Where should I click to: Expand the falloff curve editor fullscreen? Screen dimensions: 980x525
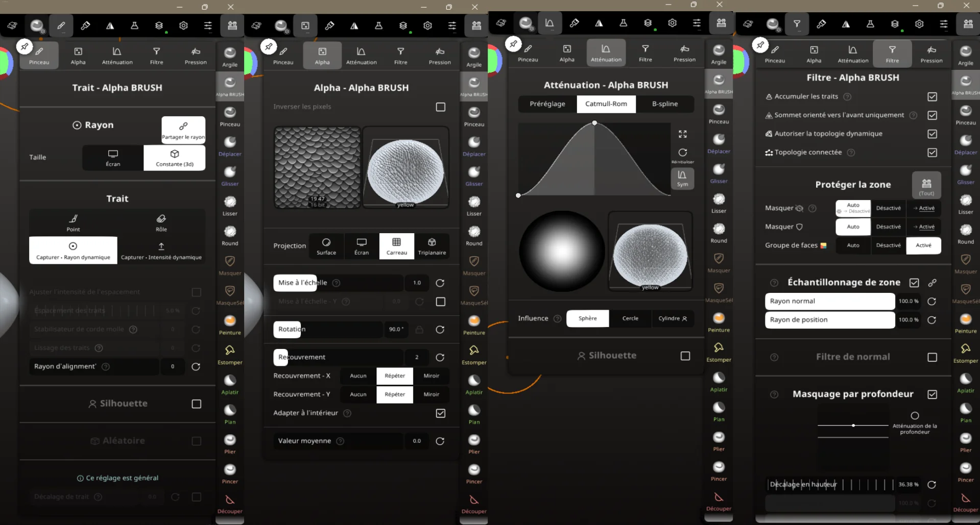[682, 134]
